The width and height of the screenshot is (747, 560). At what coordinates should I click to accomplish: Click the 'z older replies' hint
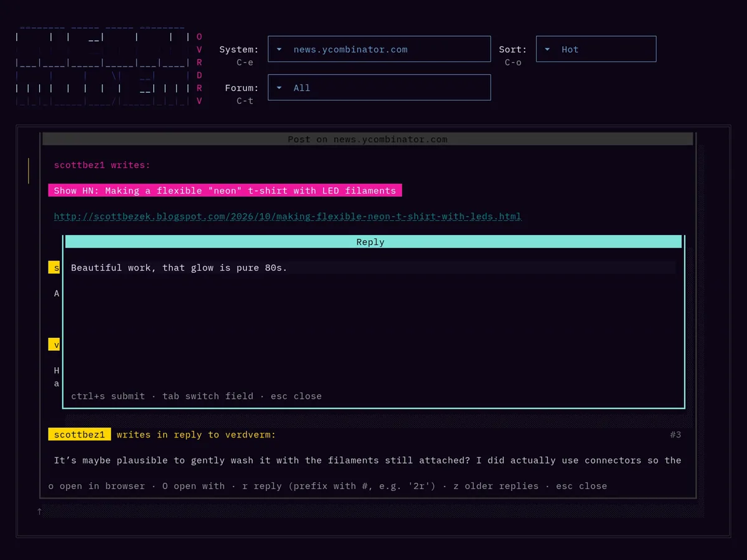496,486
